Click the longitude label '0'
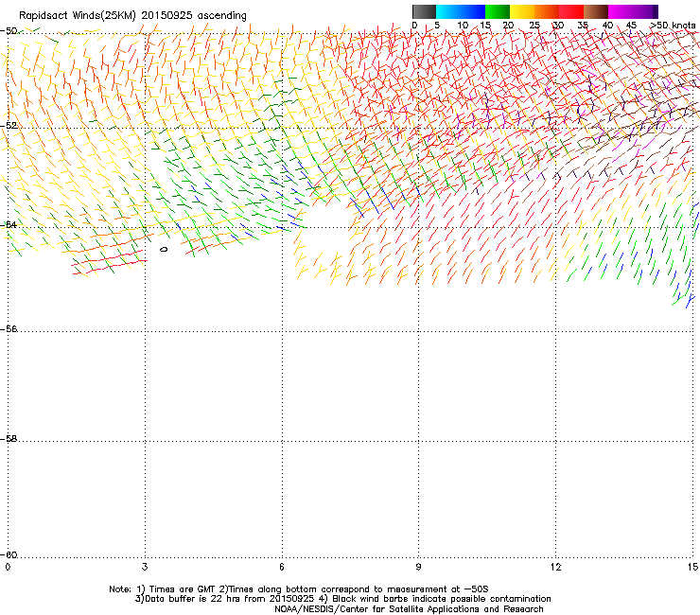Image resolution: width=700 pixels, height=615 pixels. (x=8, y=567)
